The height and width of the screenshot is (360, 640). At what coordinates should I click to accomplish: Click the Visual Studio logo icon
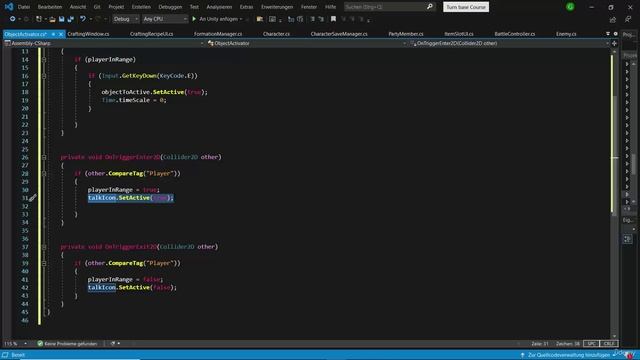(x=9, y=7)
